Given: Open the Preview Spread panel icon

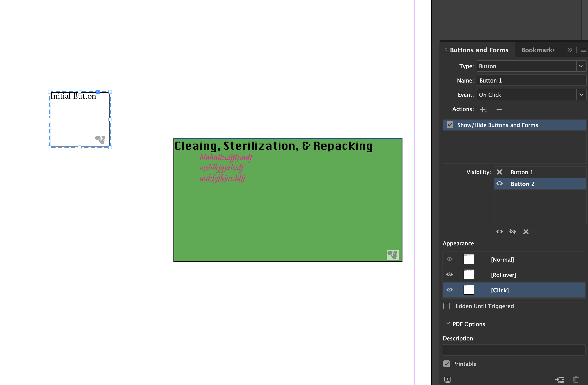Looking at the screenshot, I should pos(448,380).
